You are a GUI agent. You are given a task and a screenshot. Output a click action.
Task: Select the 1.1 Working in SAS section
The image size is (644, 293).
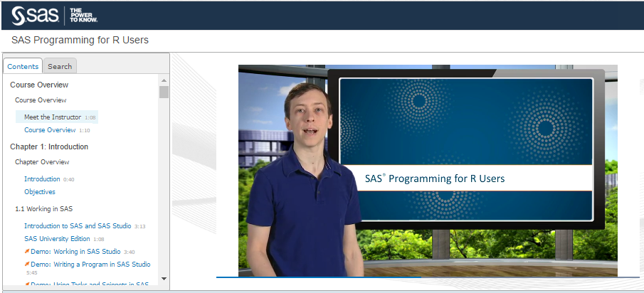click(x=43, y=209)
